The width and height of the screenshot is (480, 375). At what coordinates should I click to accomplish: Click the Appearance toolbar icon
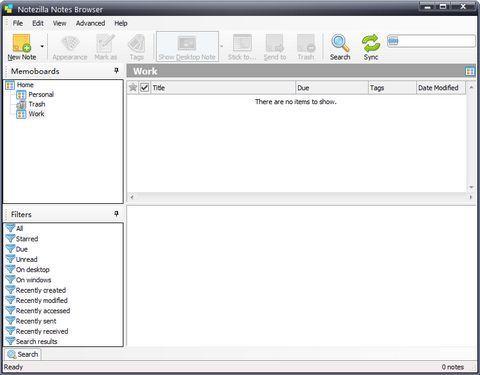click(70, 47)
